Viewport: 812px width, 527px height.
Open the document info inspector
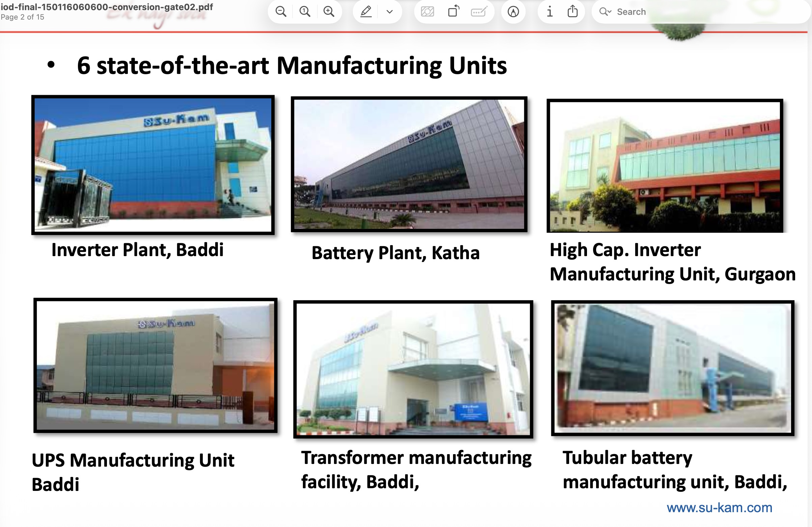(x=550, y=11)
